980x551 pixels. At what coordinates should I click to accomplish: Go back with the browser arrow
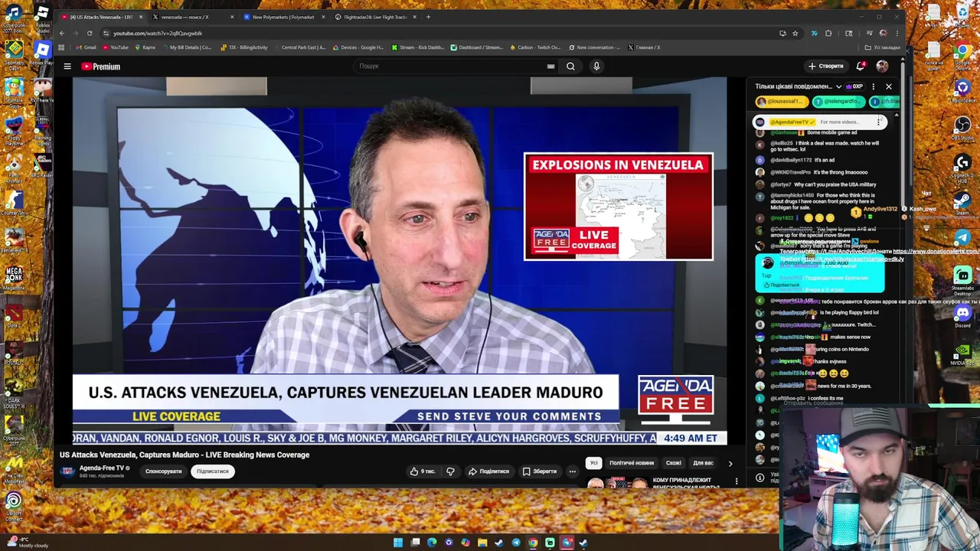pos(62,33)
